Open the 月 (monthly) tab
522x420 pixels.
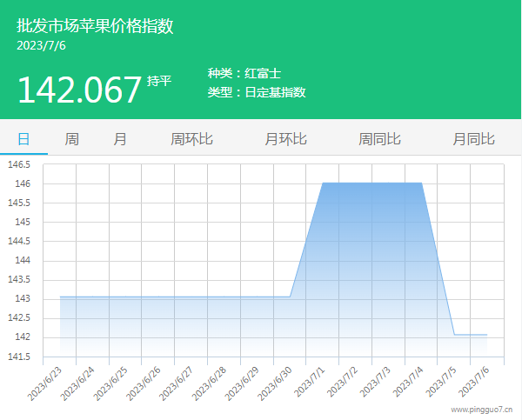coord(119,139)
